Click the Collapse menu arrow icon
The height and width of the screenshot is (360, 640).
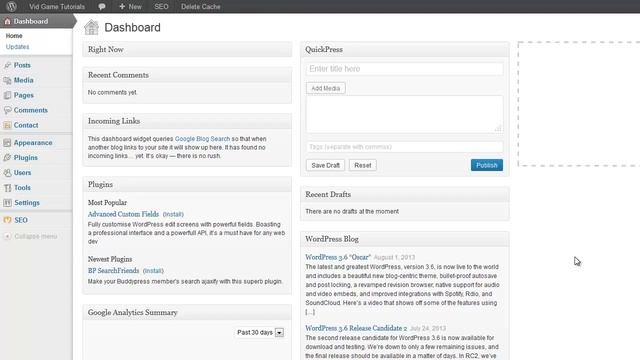point(7,236)
